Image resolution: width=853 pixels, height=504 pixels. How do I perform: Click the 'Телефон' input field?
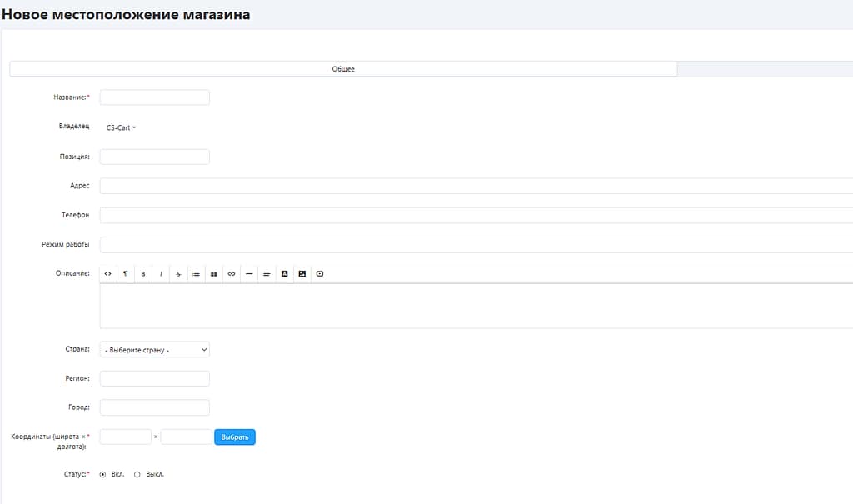click(x=475, y=215)
